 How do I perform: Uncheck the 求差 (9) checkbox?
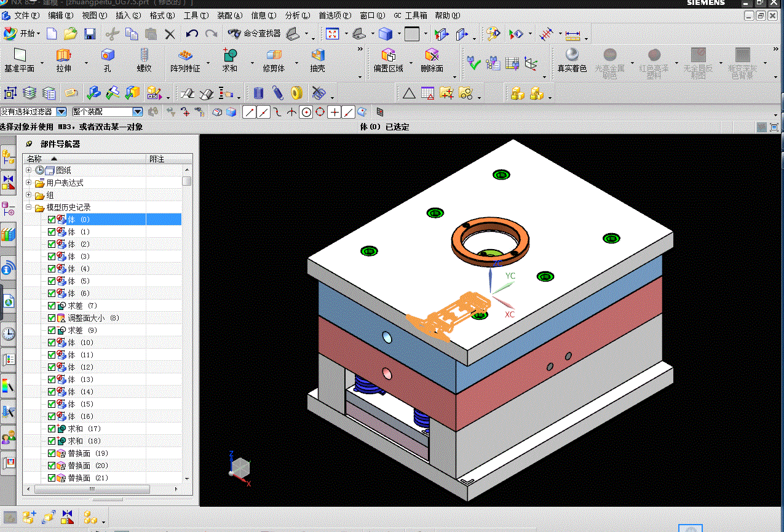click(x=52, y=330)
